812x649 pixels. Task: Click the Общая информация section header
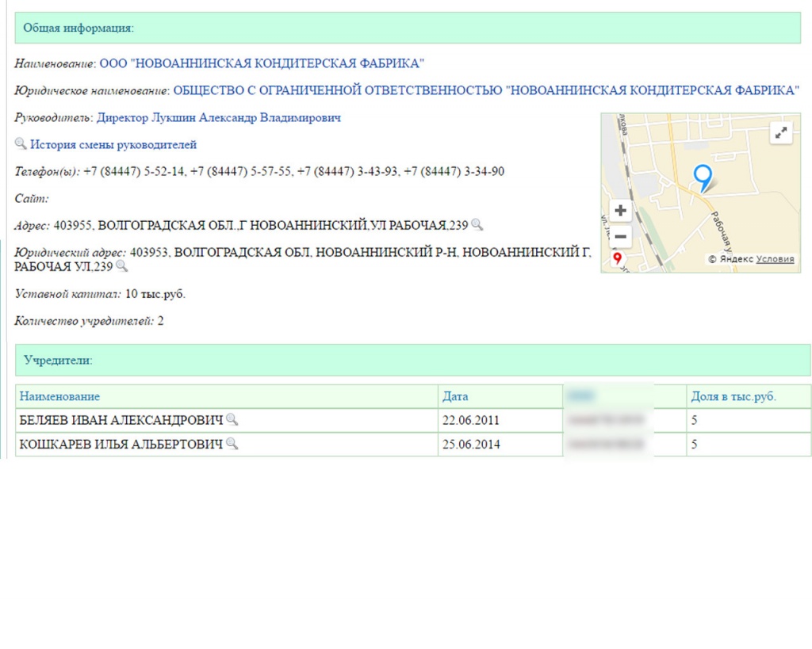408,28
